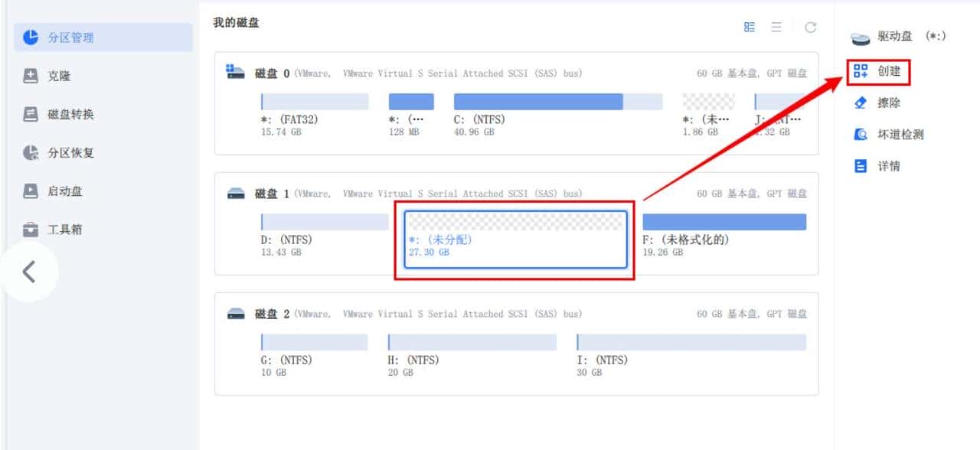The width and height of the screenshot is (980, 450).
Task: Click the 擦除 eraser icon
Action: pos(861,103)
